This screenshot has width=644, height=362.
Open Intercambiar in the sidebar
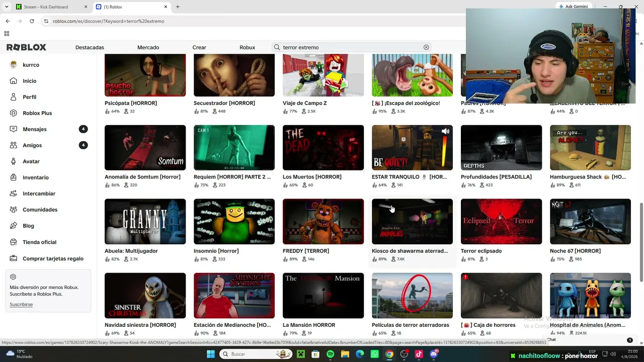pos(39,194)
